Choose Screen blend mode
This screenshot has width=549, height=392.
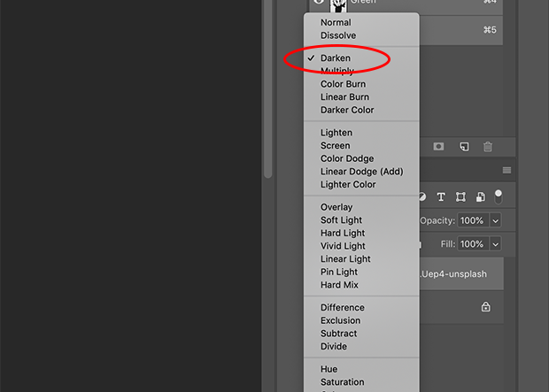361,146
